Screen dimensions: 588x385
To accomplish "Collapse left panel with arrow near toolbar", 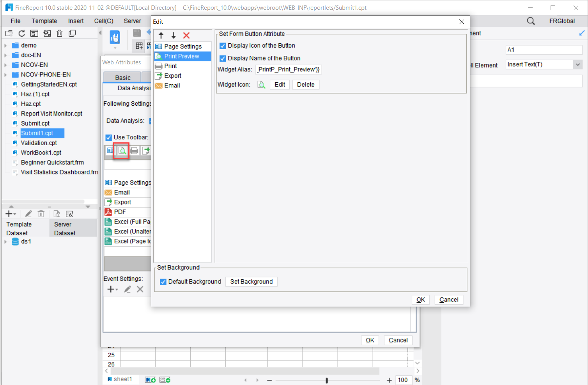I will coord(100,33).
